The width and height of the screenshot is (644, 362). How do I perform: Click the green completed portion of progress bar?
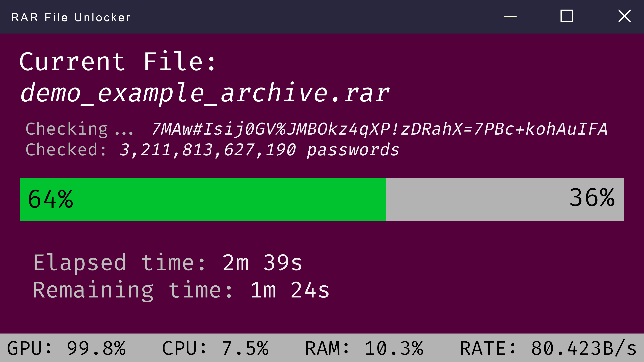(225, 199)
